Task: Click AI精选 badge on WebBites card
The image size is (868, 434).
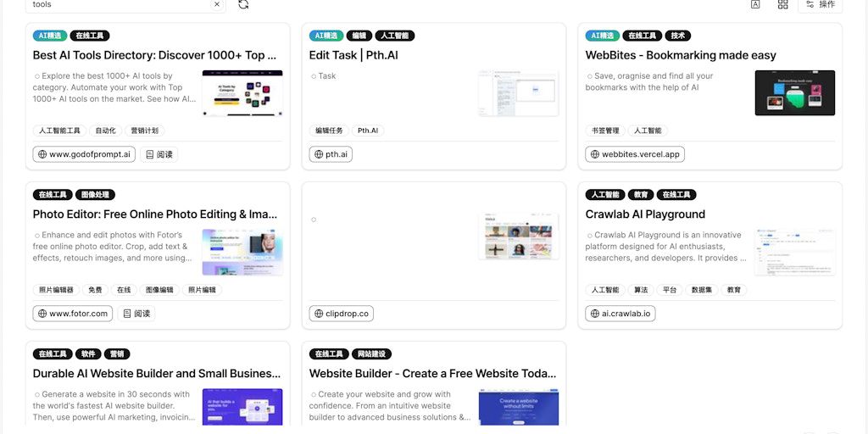Action: point(603,36)
